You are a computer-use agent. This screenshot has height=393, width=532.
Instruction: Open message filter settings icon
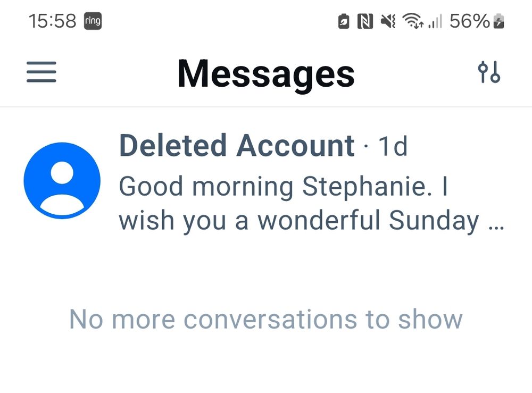[x=489, y=72]
